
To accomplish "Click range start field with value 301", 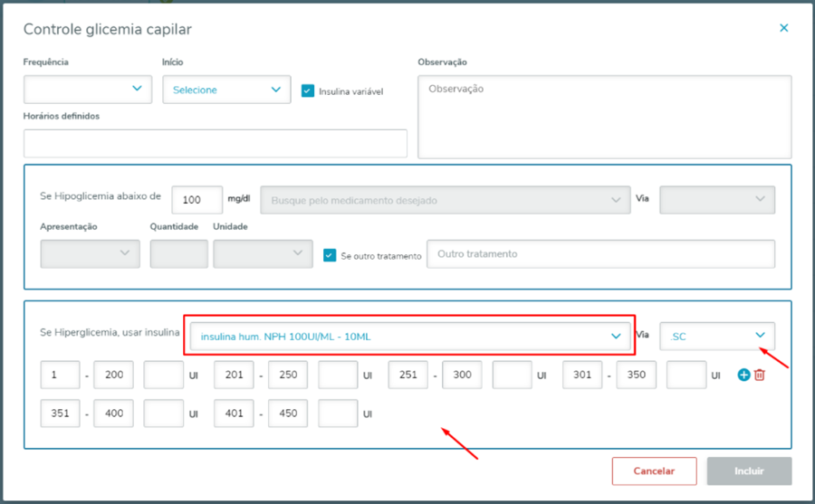I will point(582,375).
